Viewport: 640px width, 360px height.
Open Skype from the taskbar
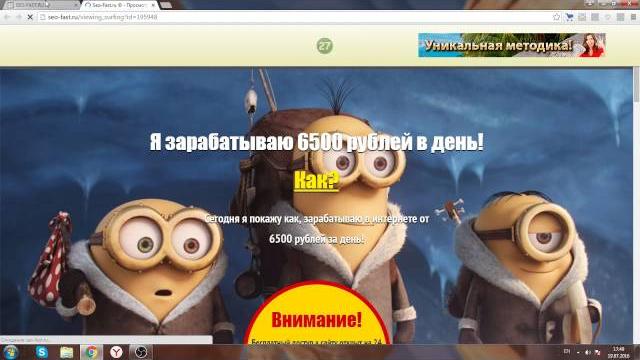[42, 352]
